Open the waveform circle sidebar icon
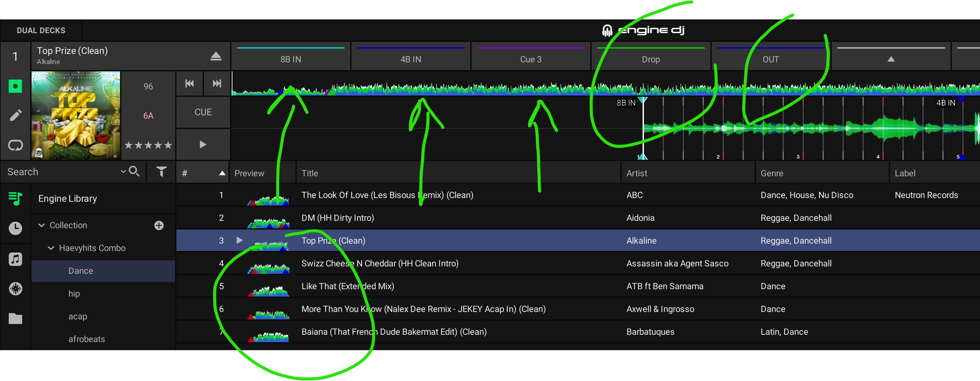The width and height of the screenshot is (980, 381). pos(15,289)
